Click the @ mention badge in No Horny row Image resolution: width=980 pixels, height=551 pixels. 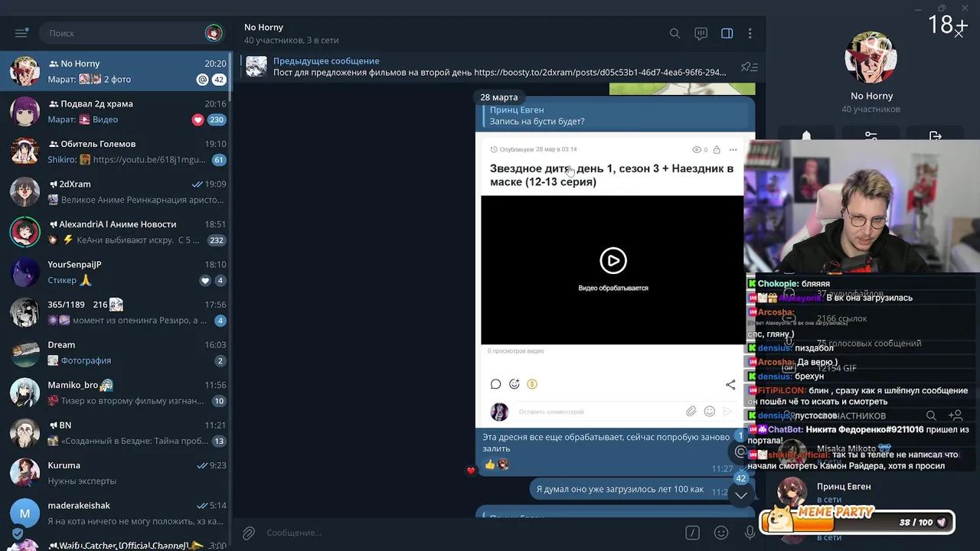point(202,80)
